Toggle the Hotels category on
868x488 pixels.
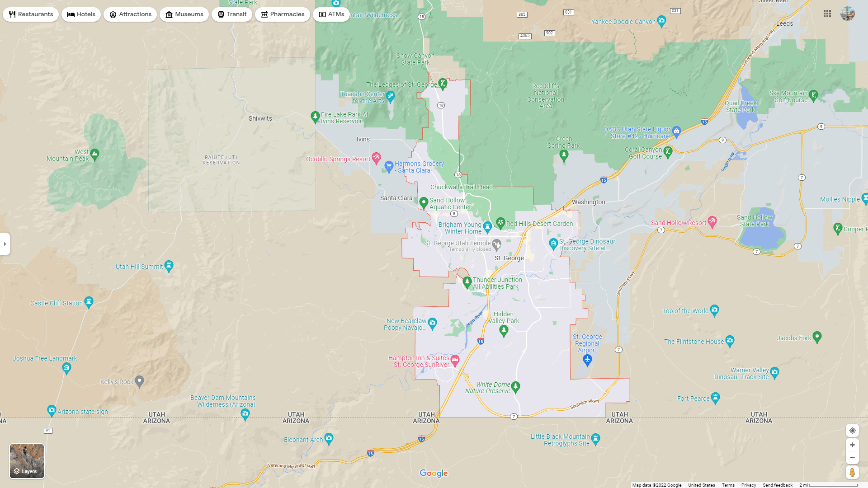click(81, 14)
